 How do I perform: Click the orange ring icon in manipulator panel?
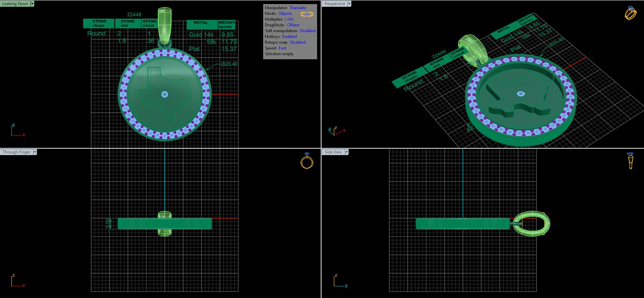307,14
